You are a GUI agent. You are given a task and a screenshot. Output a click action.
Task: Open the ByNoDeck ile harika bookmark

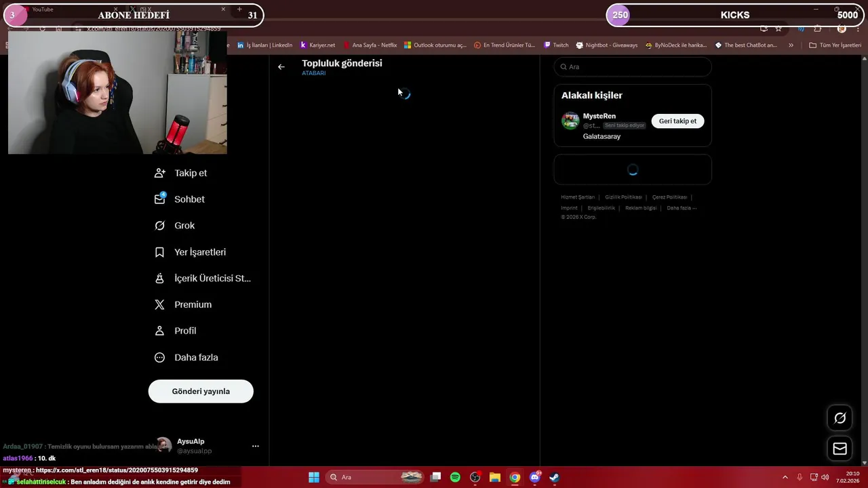[x=676, y=45]
